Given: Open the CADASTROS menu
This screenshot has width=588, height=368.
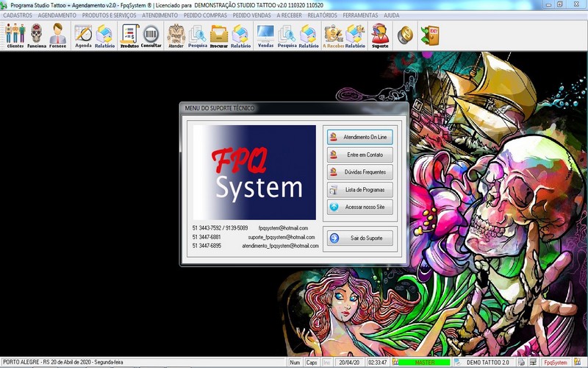Looking at the screenshot, I should pyautogui.click(x=18, y=15).
